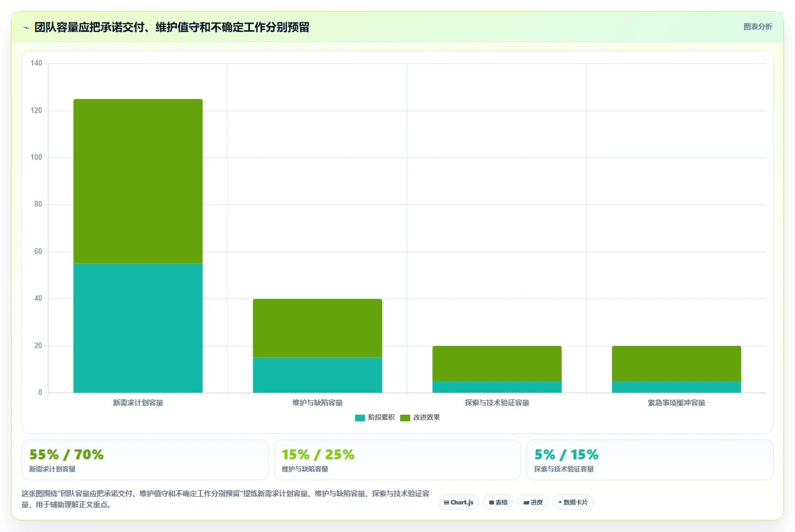
Task: Toggle the 改进效果 legend item
Action: 420,417
